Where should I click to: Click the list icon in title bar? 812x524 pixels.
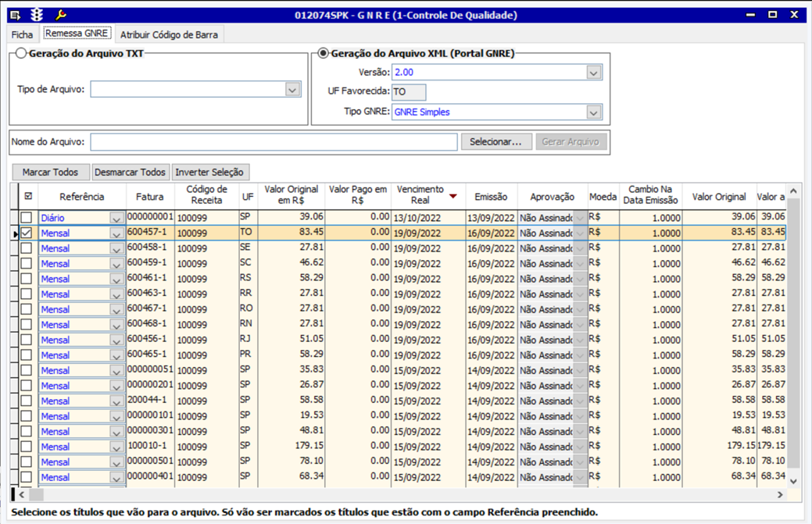15,15
